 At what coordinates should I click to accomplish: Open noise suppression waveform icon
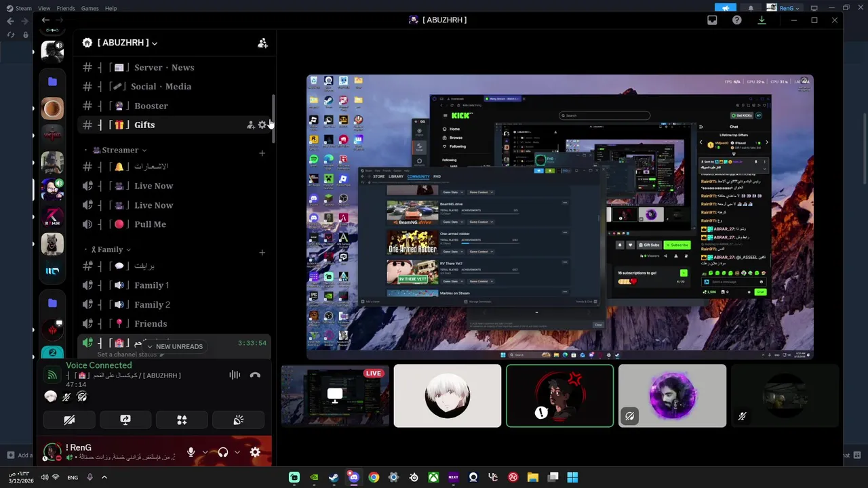pos(235,375)
